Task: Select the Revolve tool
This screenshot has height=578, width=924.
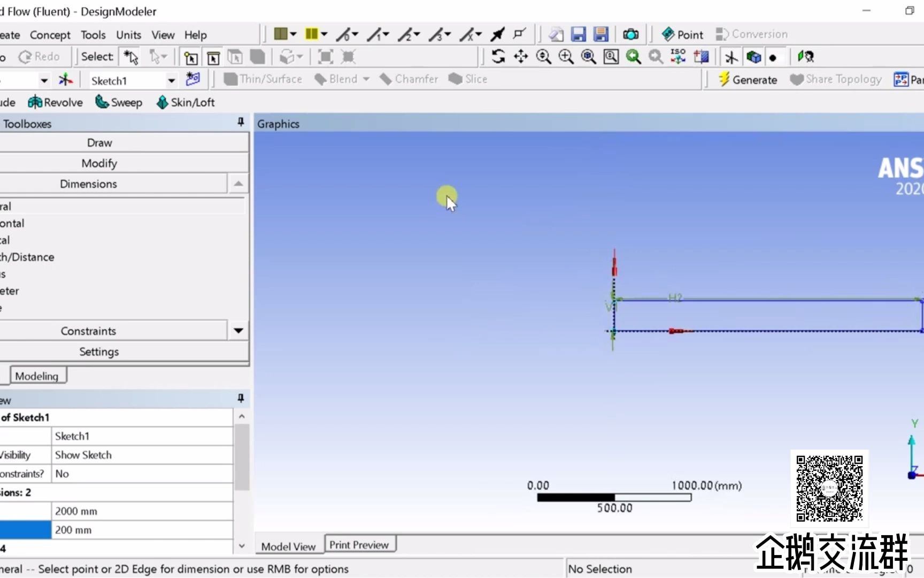Action: (56, 102)
